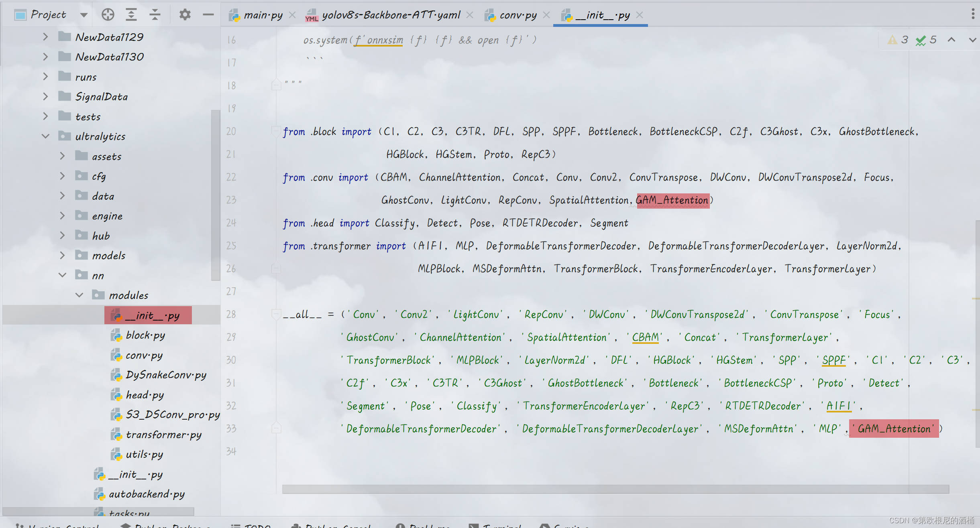Open DySnakeConv.py in project tree
The height and width of the screenshot is (528, 980).
[x=166, y=375]
